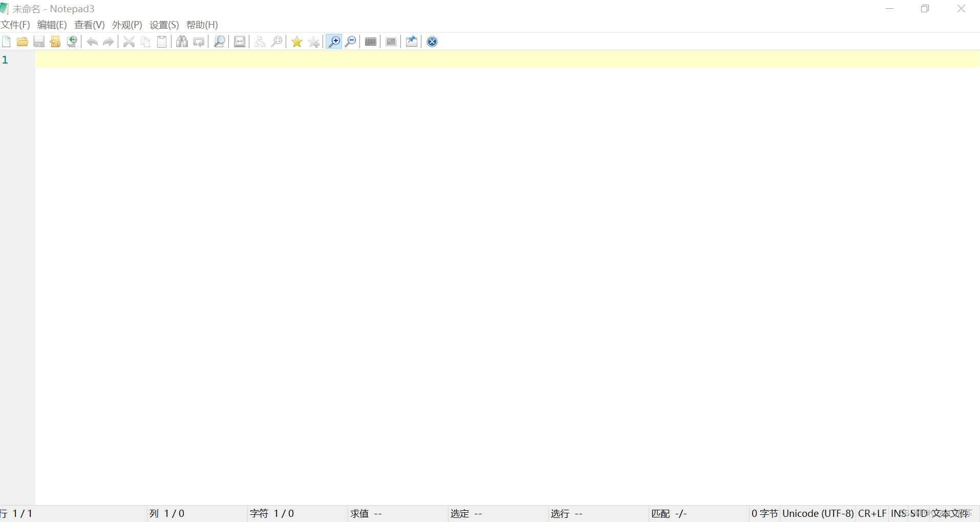Click the magnifier with brackets icon
This screenshot has width=980, height=522.
(276, 41)
